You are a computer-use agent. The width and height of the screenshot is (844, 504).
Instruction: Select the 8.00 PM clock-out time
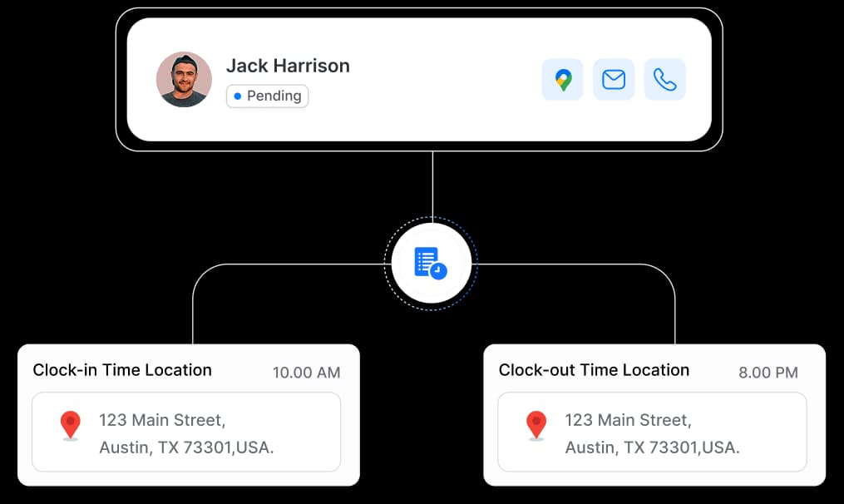tap(768, 373)
